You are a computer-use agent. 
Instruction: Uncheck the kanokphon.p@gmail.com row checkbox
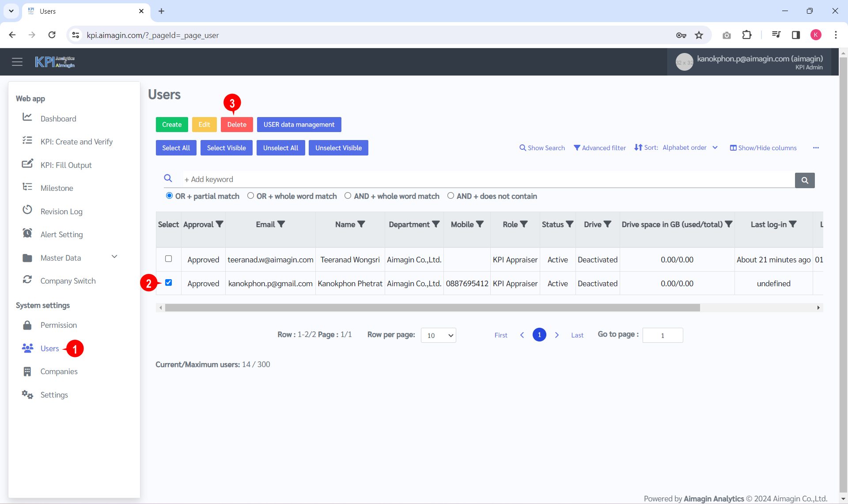tap(168, 283)
